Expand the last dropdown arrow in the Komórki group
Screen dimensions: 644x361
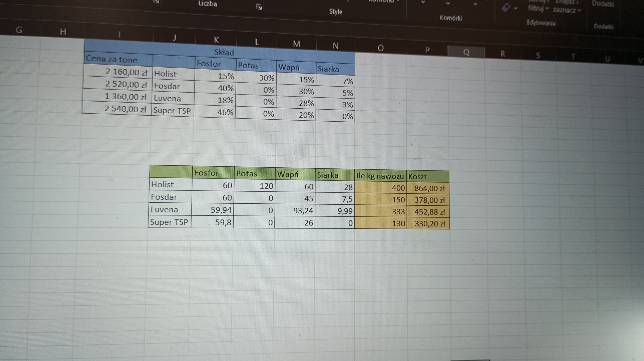point(475,4)
